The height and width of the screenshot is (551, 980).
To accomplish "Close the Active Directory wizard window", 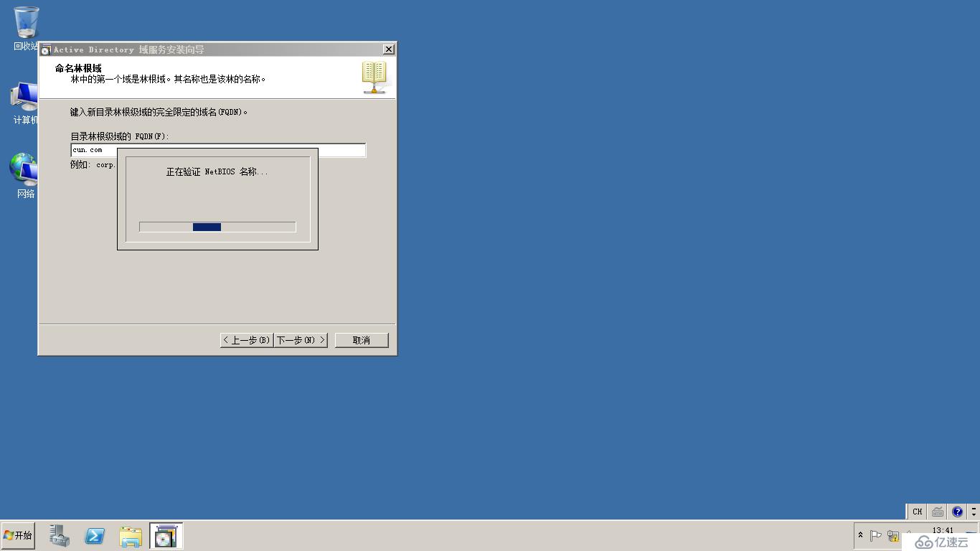I will click(388, 50).
